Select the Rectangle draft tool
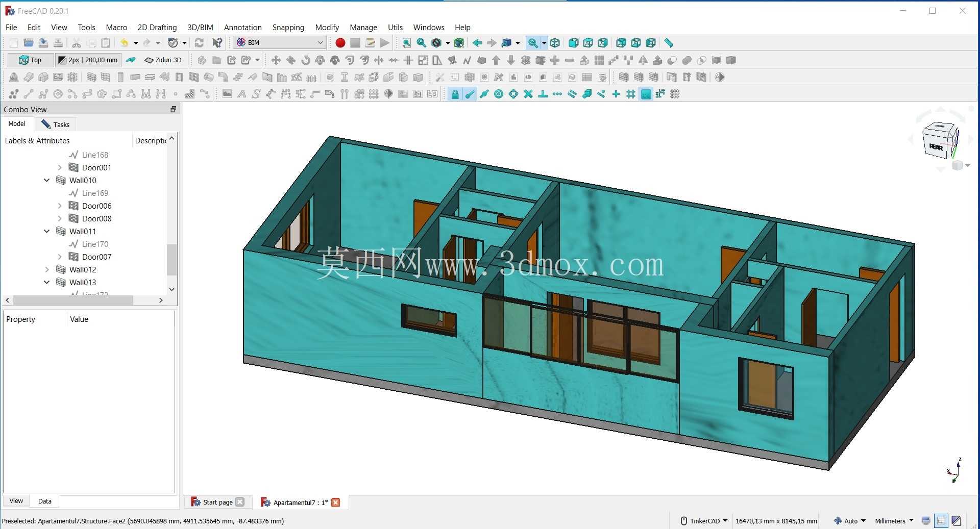Screen dimensions: 980x529 (117, 94)
